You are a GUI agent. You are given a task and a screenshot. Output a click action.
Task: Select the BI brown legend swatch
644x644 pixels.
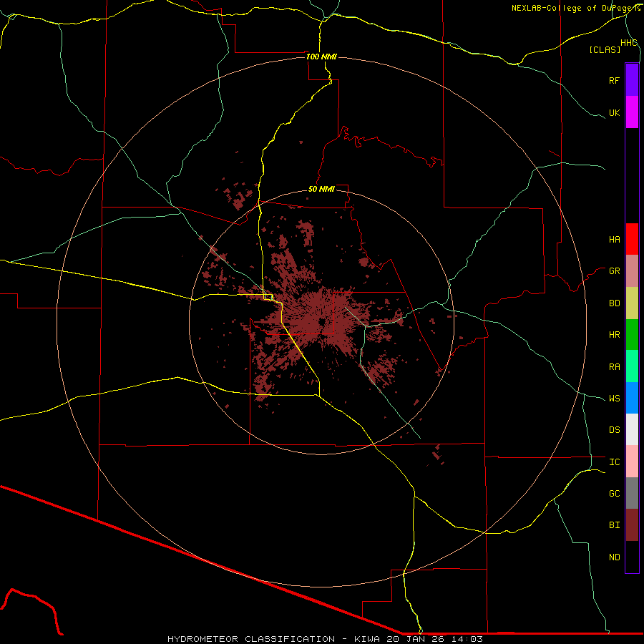(632, 525)
